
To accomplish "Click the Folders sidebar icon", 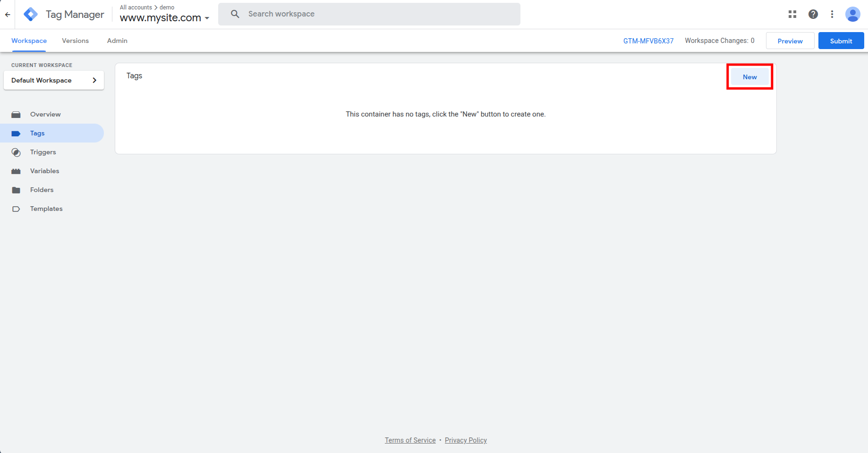I will click(16, 190).
